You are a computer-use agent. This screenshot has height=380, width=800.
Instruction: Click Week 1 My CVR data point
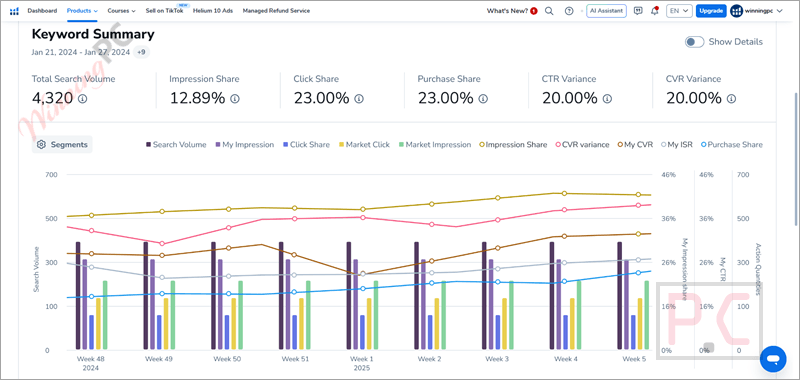tap(363, 274)
